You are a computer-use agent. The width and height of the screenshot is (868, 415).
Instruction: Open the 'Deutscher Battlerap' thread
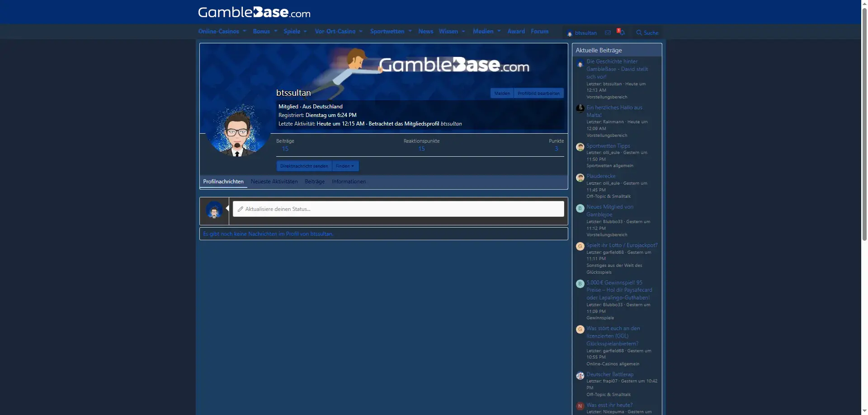pyautogui.click(x=610, y=374)
